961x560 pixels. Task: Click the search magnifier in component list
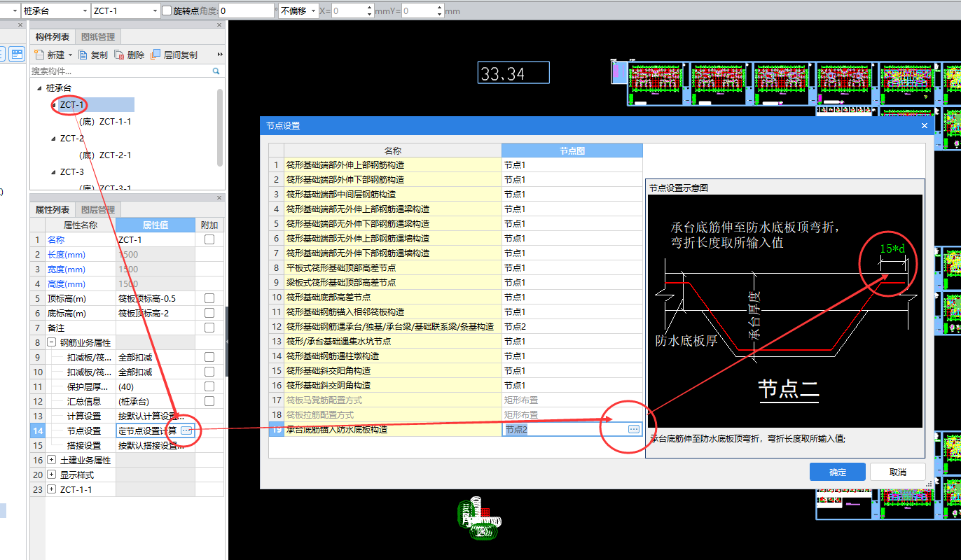pos(216,71)
